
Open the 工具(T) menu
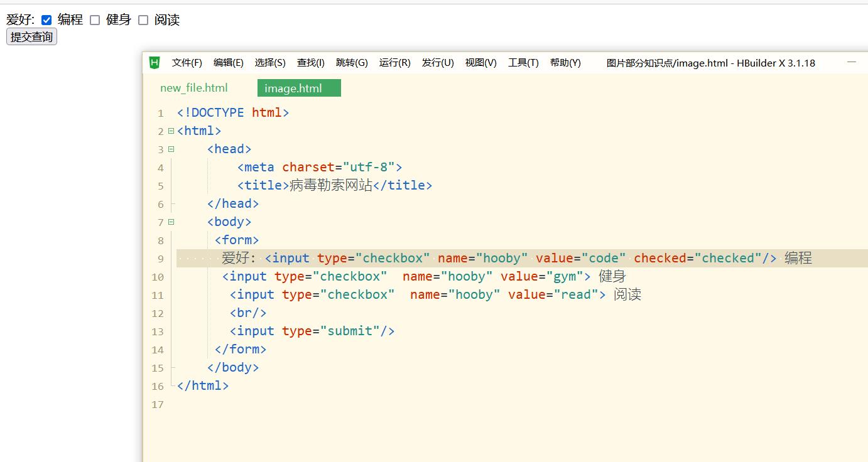pyautogui.click(x=523, y=63)
